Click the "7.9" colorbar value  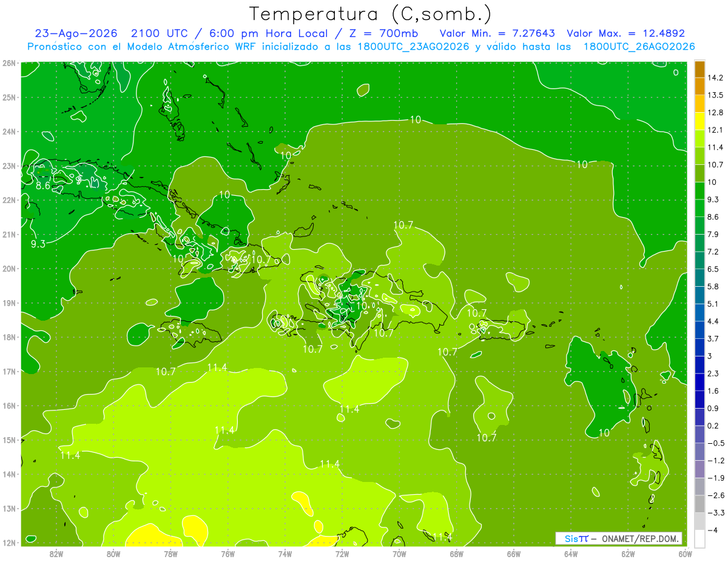(x=713, y=234)
